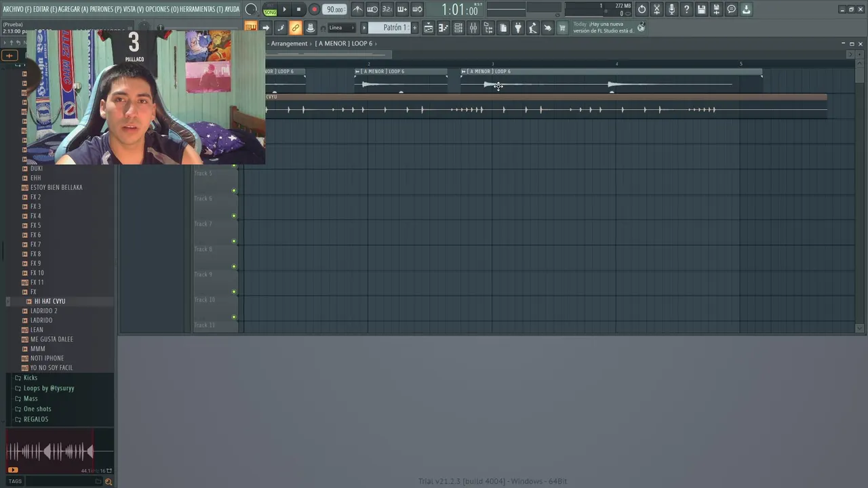The height and width of the screenshot is (488, 868).
Task: Open the plugin picker plug icon
Action: (518, 28)
